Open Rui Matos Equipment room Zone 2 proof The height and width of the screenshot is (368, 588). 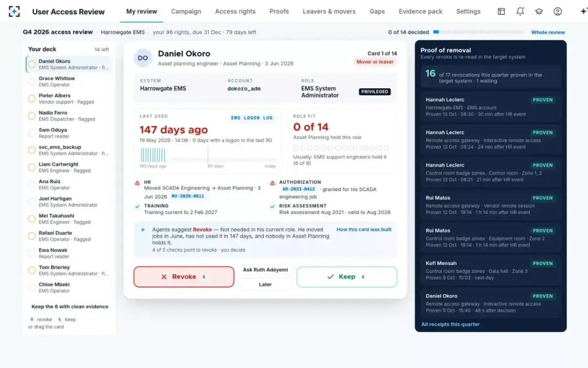pyautogui.click(x=490, y=238)
